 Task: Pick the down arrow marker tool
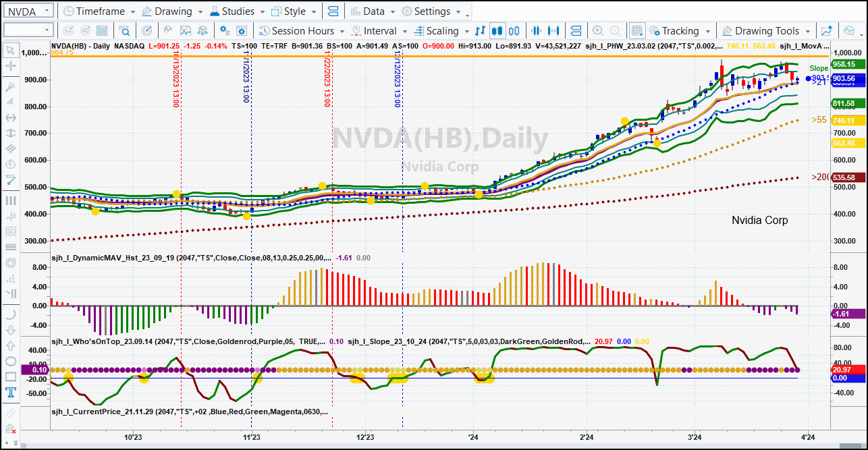[x=11, y=330]
